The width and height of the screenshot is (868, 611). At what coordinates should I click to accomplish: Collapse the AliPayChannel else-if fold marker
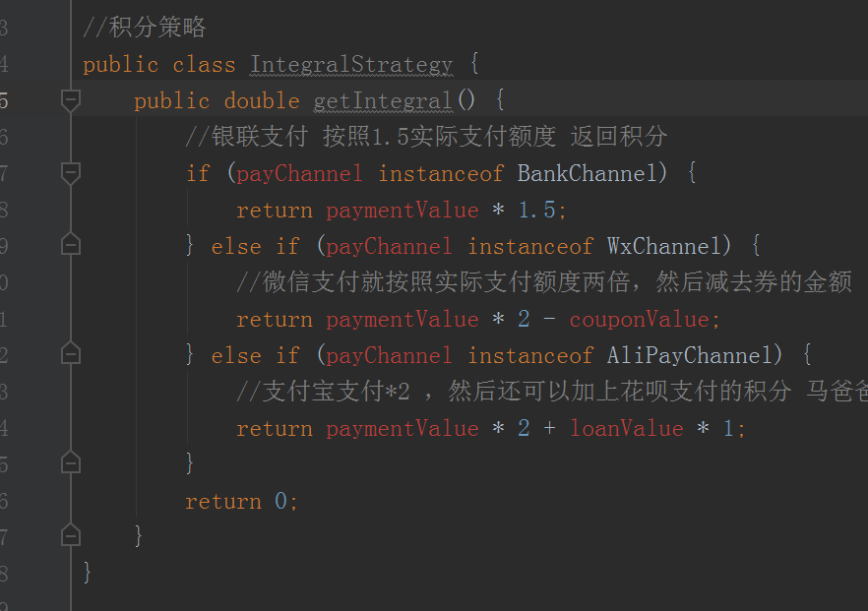70,354
